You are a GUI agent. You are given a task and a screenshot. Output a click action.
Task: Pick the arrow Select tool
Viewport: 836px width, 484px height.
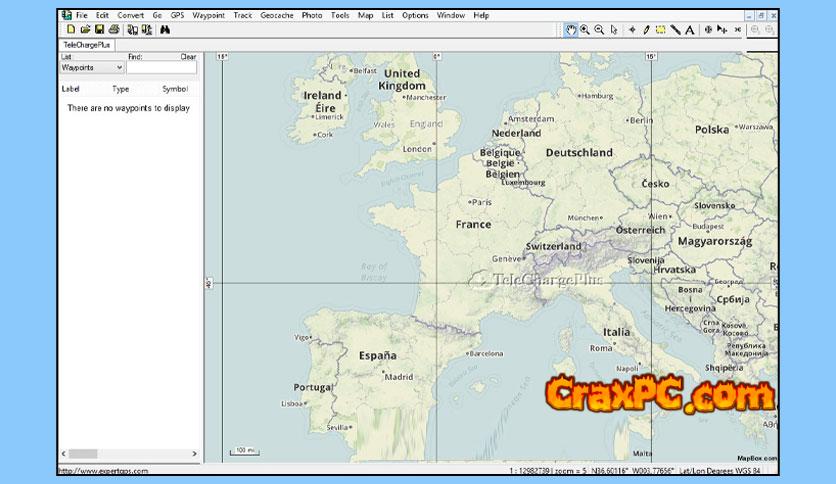613,30
